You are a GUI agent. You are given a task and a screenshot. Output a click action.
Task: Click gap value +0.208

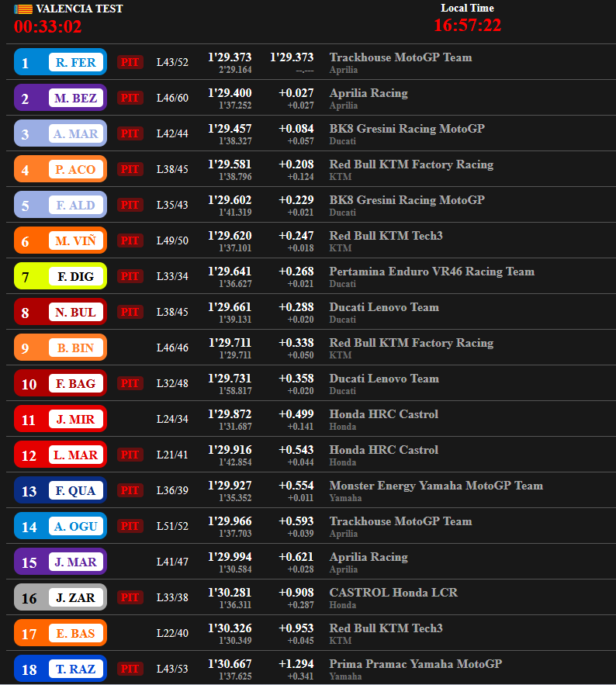coord(296,164)
